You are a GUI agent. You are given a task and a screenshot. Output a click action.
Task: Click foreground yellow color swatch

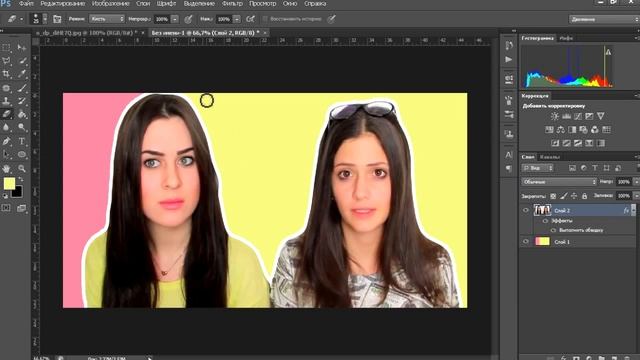coord(9,183)
